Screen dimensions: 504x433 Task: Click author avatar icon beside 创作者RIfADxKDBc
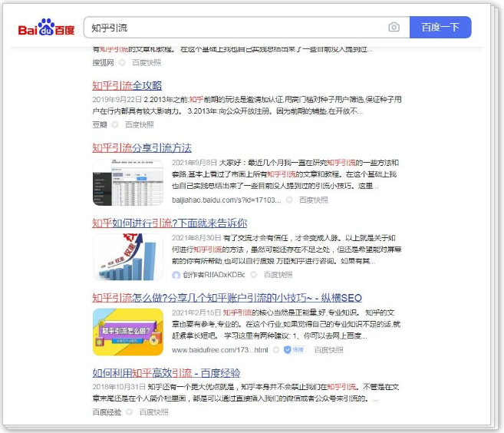coord(176,275)
